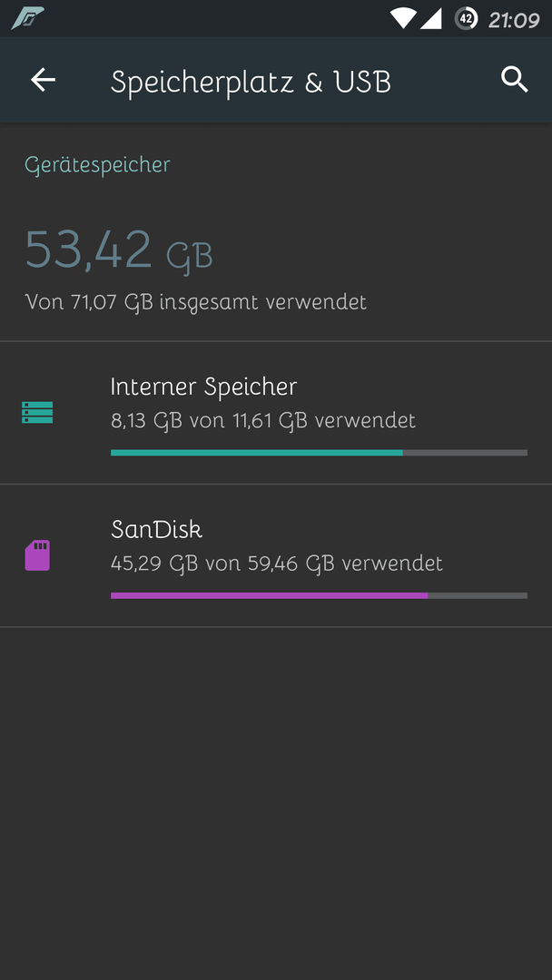The height and width of the screenshot is (980, 552).
Task: Click the teal internal storage usage bar
Action: tap(256, 453)
